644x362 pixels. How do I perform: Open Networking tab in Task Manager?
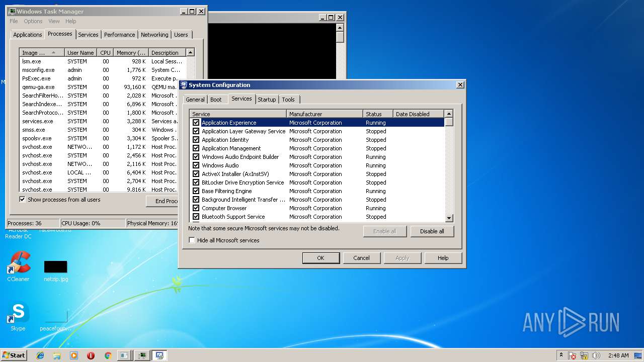click(x=154, y=35)
